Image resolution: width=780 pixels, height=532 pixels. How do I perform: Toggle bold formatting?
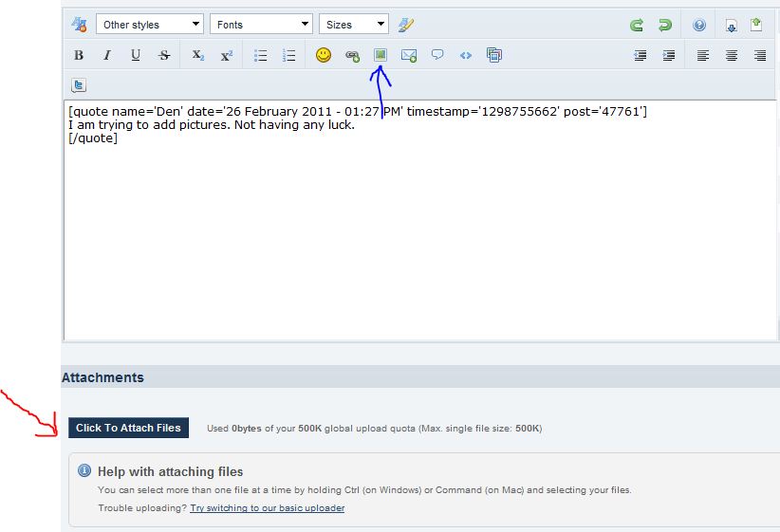(x=79, y=56)
